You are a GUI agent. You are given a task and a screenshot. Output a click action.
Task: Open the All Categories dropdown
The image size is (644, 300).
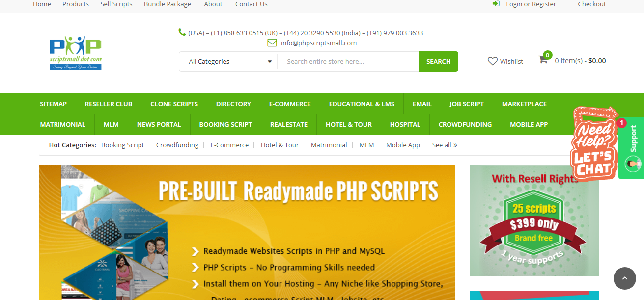tap(228, 61)
